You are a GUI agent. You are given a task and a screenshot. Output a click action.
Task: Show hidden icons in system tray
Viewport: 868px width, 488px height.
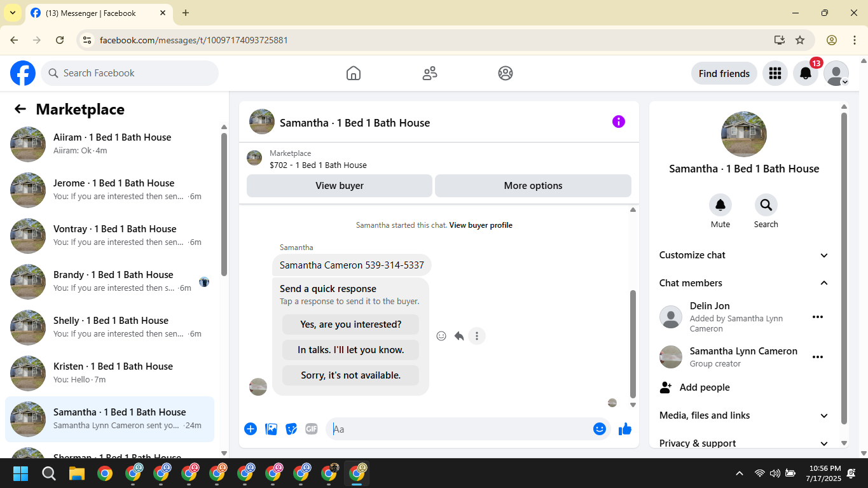click(x=740, y=473)
